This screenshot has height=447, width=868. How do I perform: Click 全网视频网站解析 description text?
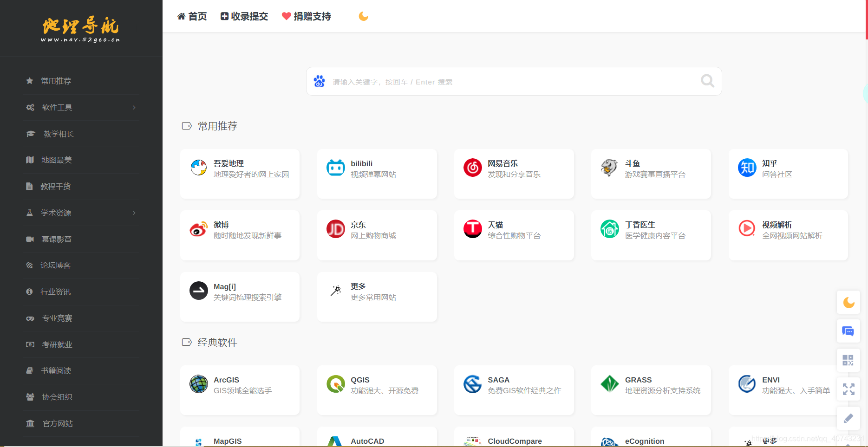792,235
